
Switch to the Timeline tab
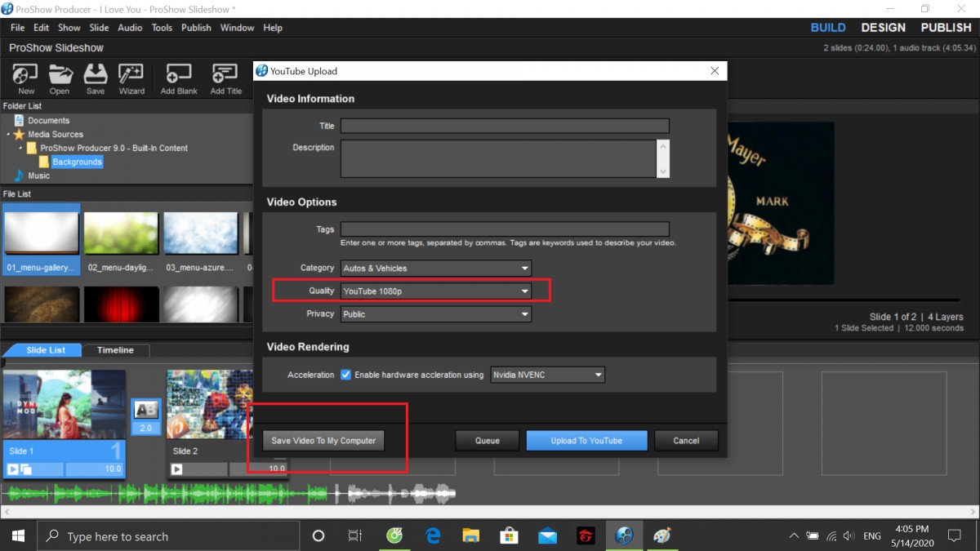point(116,350)
